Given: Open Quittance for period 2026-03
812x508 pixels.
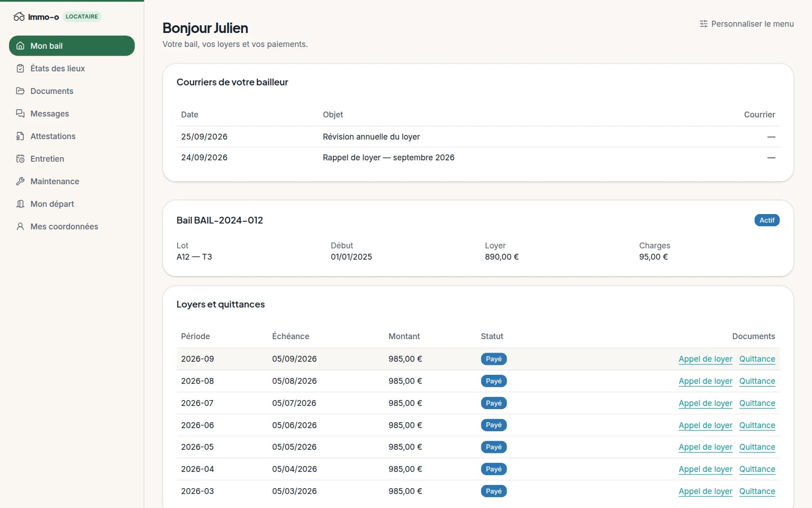Looking at the screenshot, I should (757, 491).
